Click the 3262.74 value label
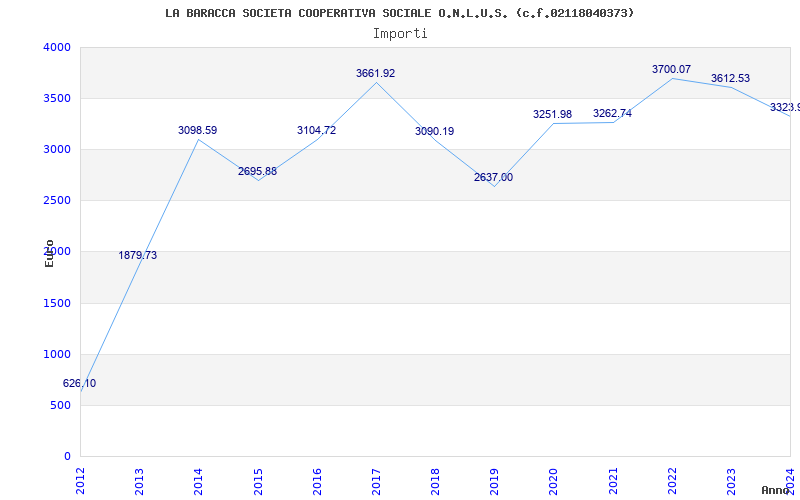 (x=612, y=113)
